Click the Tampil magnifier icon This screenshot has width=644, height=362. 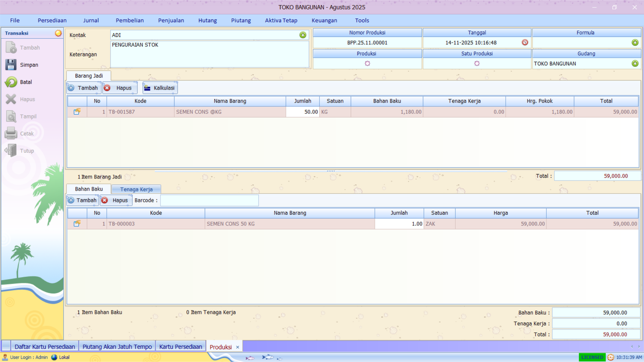10,116
